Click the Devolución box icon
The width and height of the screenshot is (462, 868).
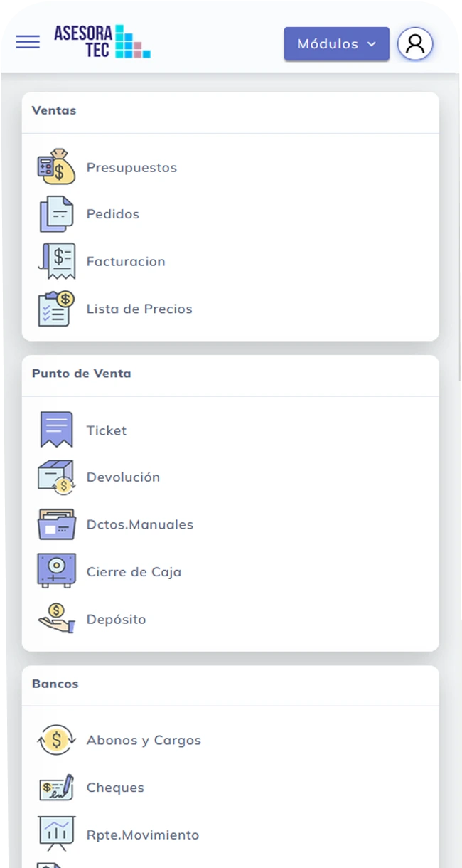tap(56, 477)
